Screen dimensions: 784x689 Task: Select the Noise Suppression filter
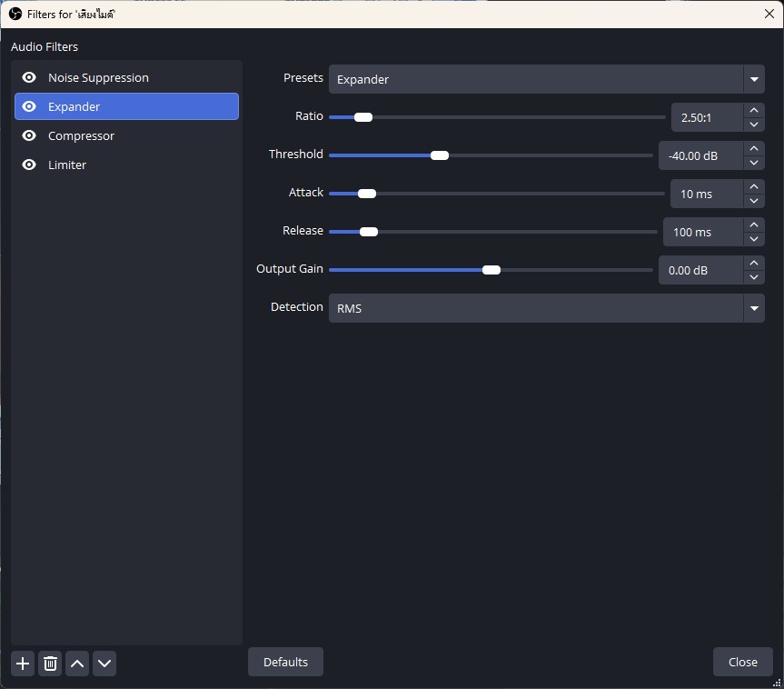pos(126,77)
